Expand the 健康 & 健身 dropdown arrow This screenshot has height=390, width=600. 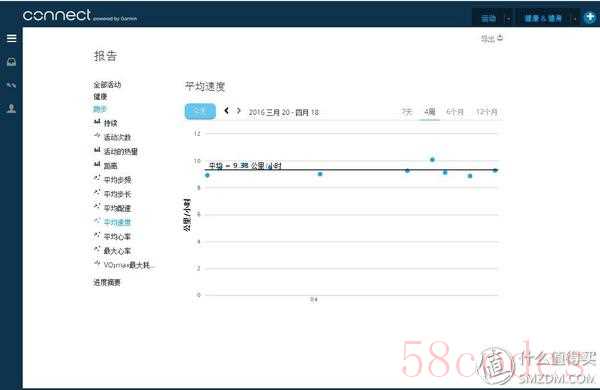point(575,19)
